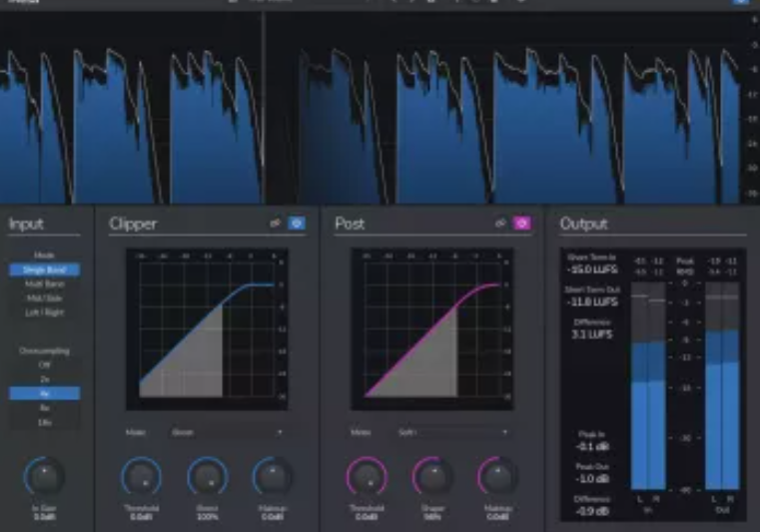Screen dimensions: 760x532
Task: Click the Clipper transfer curve graph
Action: pyautogui.click(x=206, y=329)
